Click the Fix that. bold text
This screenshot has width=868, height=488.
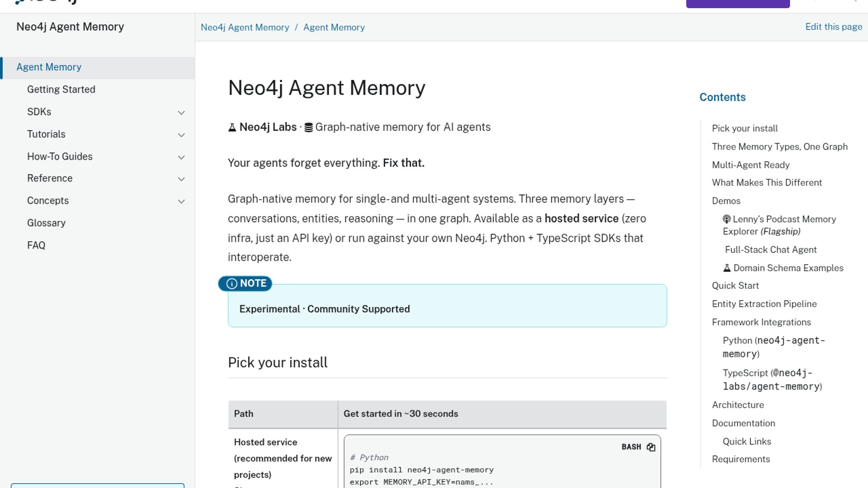tap(404, 163)
